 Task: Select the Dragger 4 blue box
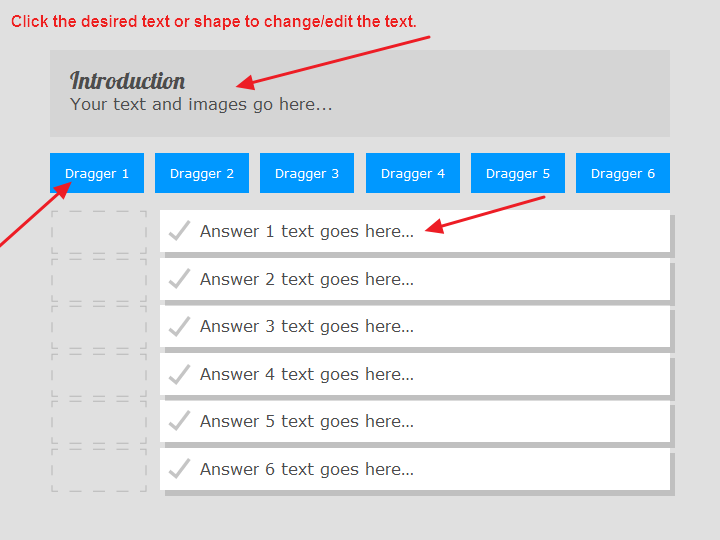point(413,173)
